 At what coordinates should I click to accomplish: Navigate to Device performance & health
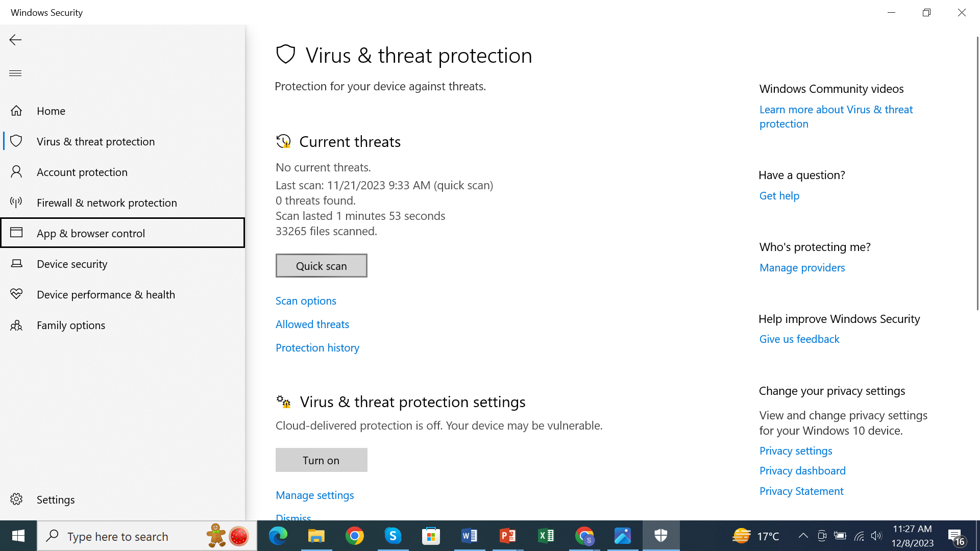click(106, 293)
